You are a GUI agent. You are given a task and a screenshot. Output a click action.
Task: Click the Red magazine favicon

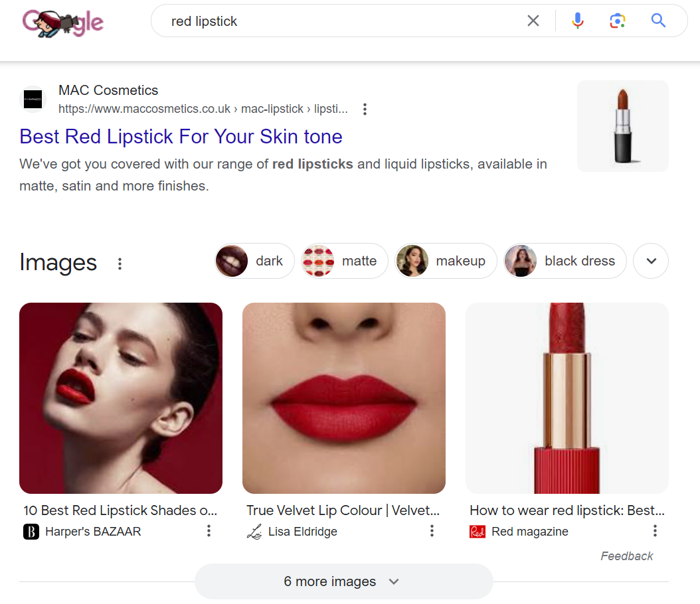pyautogui.click(x=478, y=532)
